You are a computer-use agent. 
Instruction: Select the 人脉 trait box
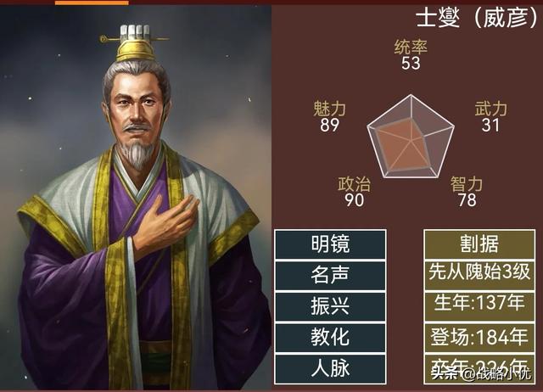click(330, 369)
